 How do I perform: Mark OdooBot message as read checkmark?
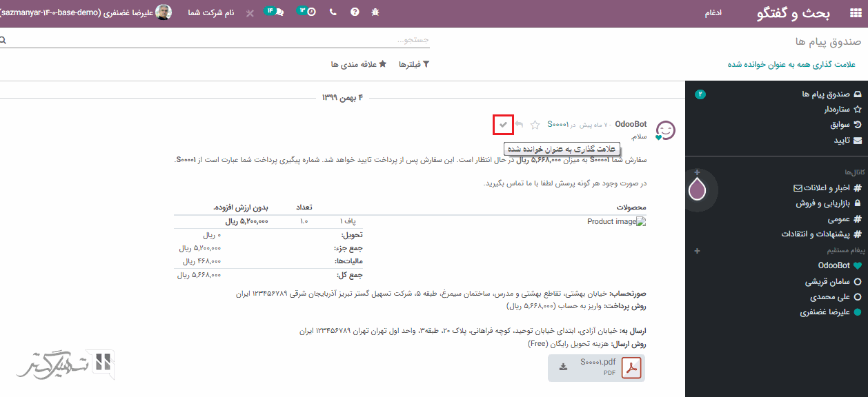pyautogui.click(x=503, y=125)
